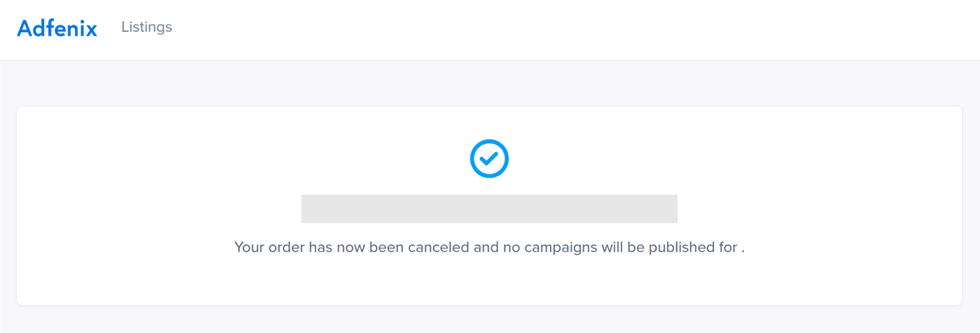Viewport: 980px width, 333px height.
Task: Click the word "for" in the message
Action: (x=728, y=247)
